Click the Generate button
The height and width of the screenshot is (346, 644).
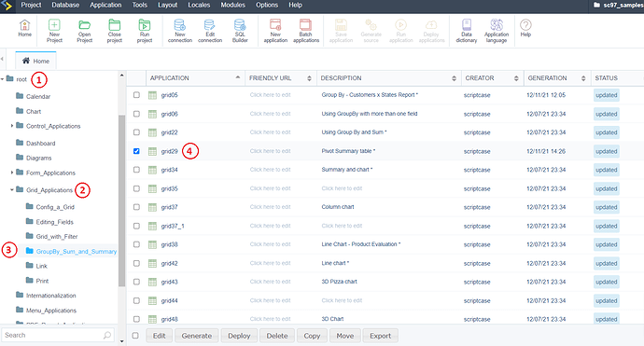pyautogui.click(x=197, y=336)
